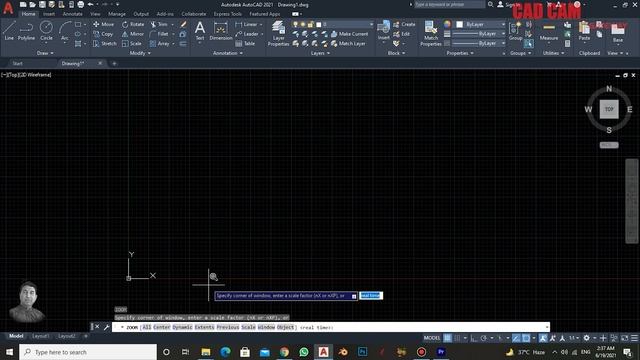This screenshot has height=360, width=640.
Task: Toggle grid display in status bar
Action: [448, 338]
